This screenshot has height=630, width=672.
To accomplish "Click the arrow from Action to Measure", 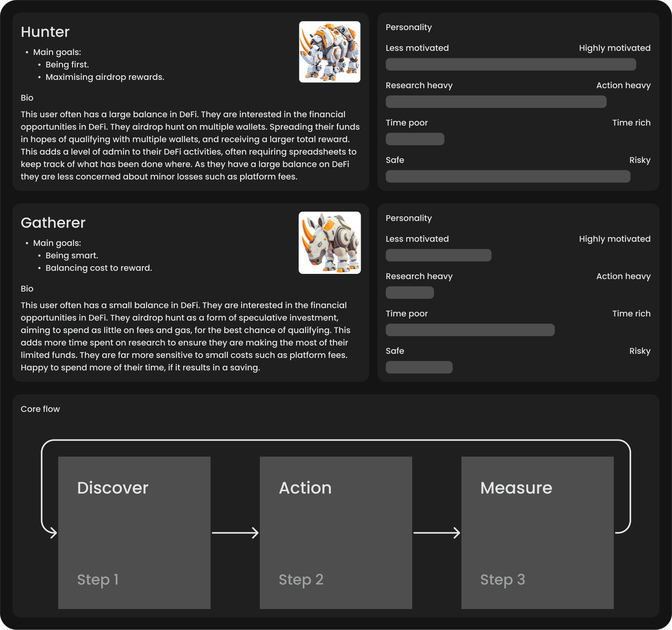I will [436, 533].
